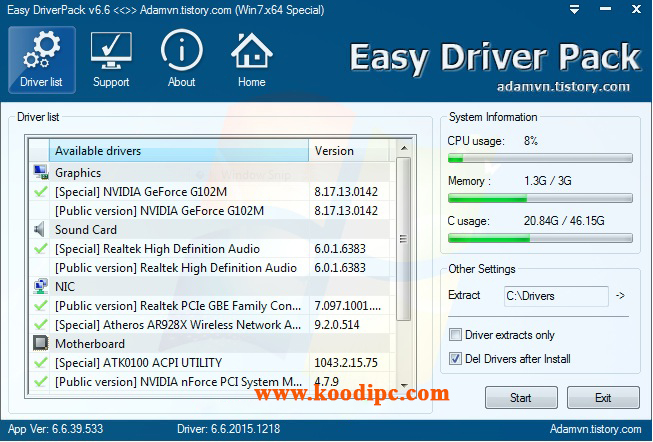Click the Extract path field C:\Drivers

coord(556,296)
